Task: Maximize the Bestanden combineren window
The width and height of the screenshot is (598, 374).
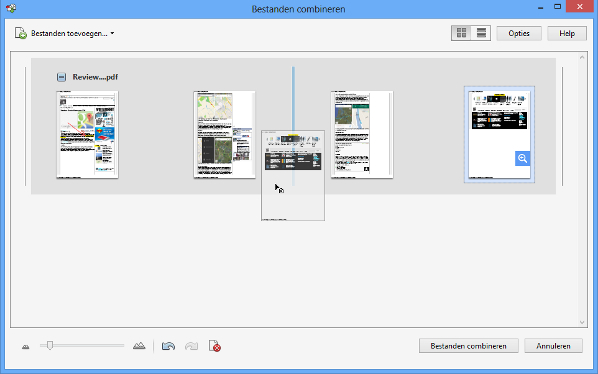Action: (x=558, y=7)
